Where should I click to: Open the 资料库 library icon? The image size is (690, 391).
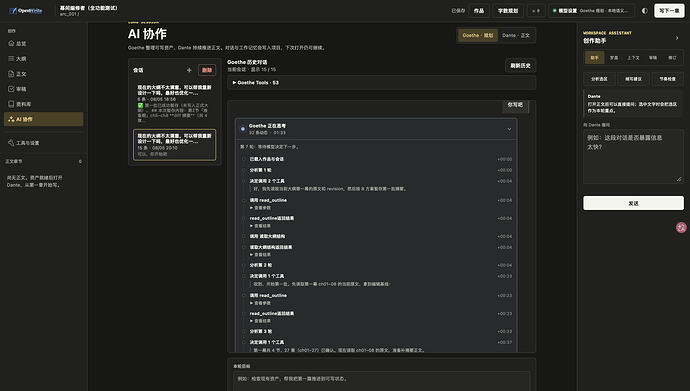[x=11, y=104]
